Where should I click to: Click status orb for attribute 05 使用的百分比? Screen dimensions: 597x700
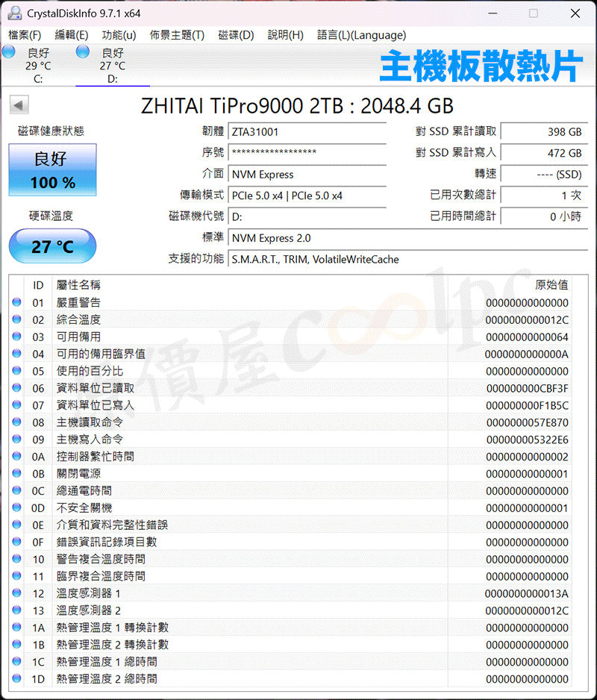(x=17, y=371)
